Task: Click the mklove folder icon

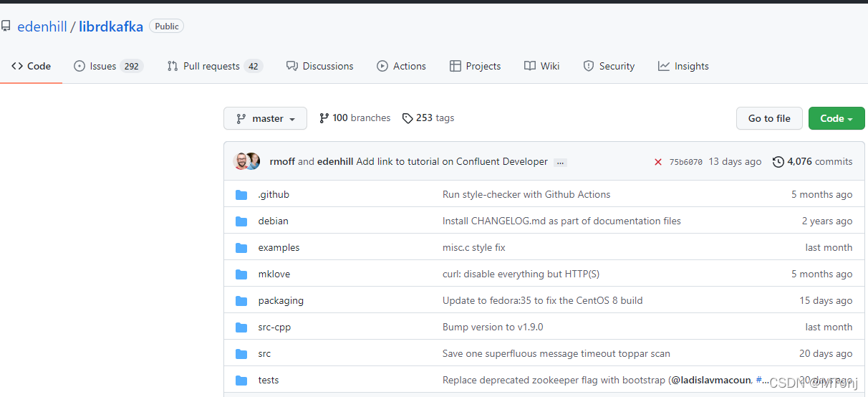Action: coord(241,274)
